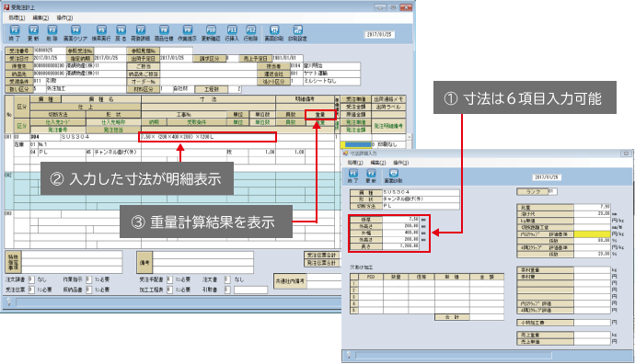Insert a row with F11 行挿入 icon
This screenshot has height=364, width=635.
[232, 33]
